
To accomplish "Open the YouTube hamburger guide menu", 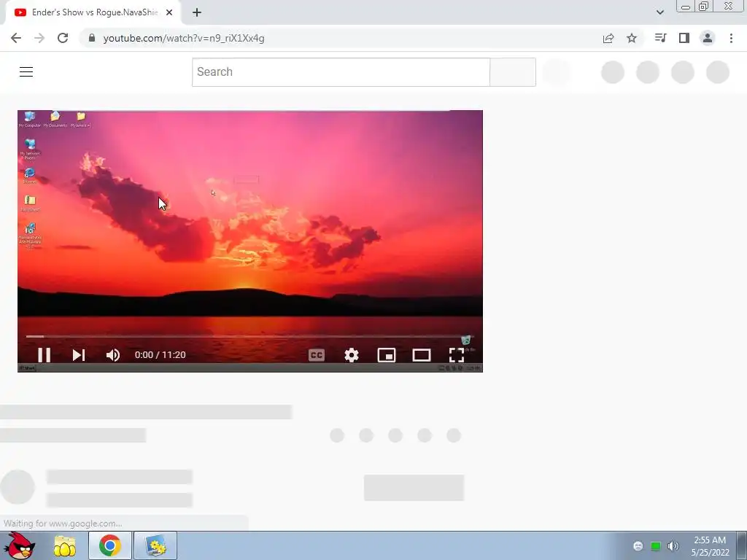I will coord(26,72).
